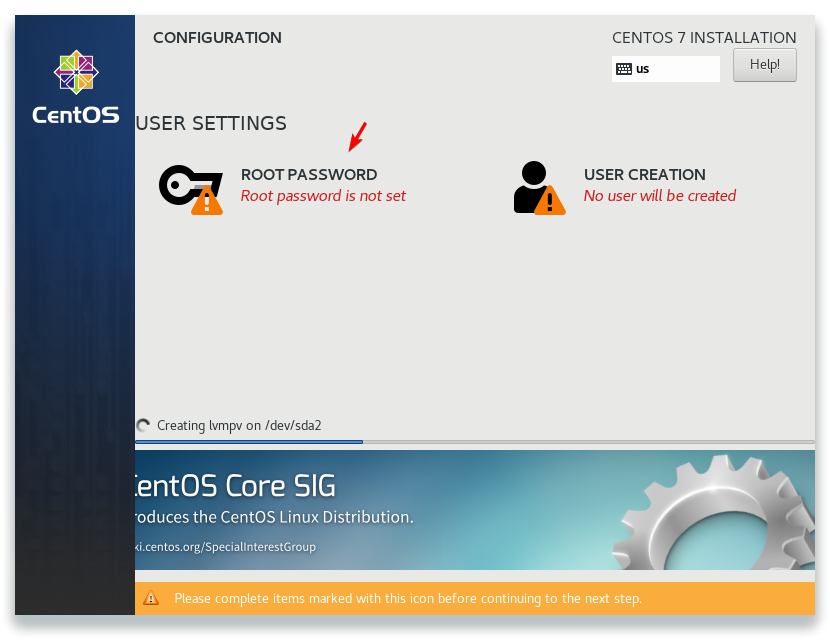830x640 pixels.
Task: Click the 'Please complete items' notification message
Action: pos(408,598)
